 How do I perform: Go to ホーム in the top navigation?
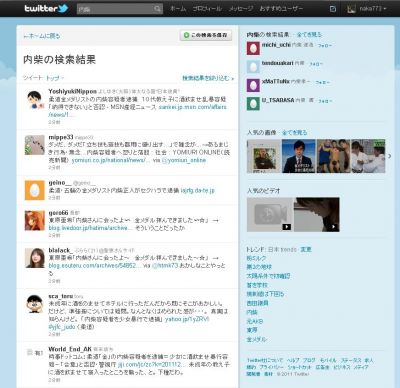178,9
